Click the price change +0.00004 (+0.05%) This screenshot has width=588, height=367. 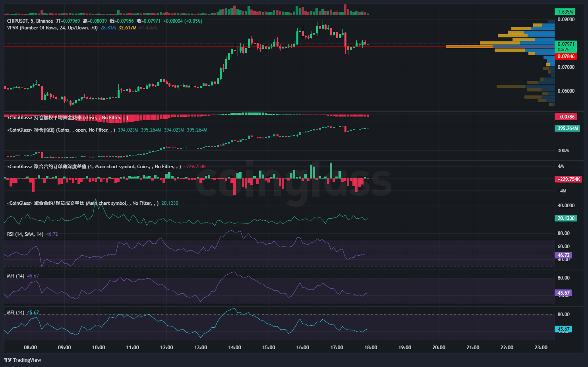click(183, 21)
